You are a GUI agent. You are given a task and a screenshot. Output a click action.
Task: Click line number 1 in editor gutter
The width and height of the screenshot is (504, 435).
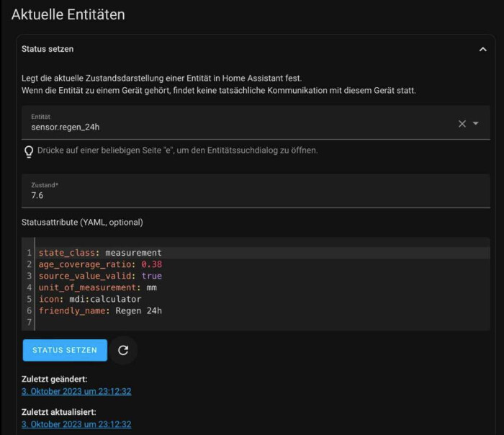pos(29,253)
